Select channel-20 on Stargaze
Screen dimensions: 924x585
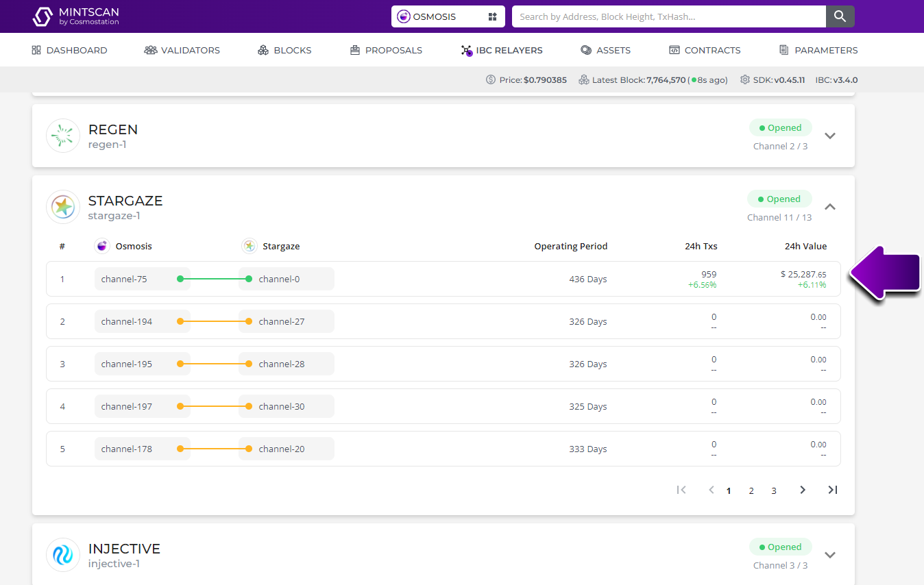287,449
